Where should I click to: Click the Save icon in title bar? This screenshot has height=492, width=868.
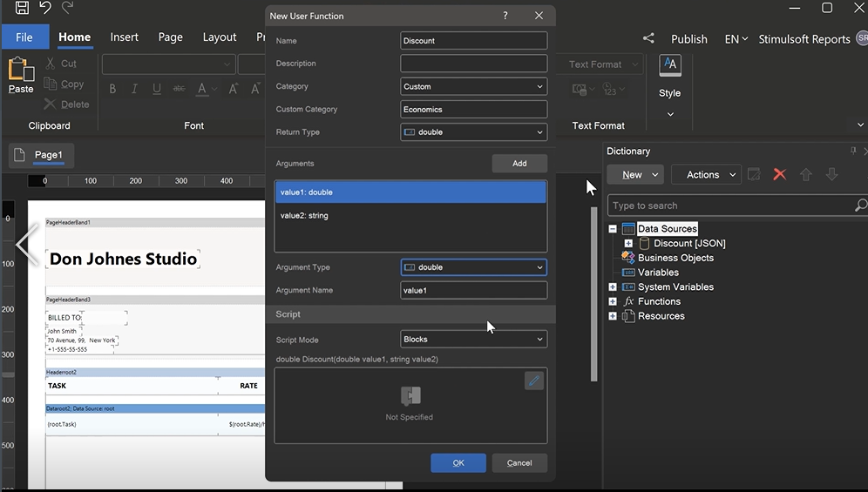22,8
